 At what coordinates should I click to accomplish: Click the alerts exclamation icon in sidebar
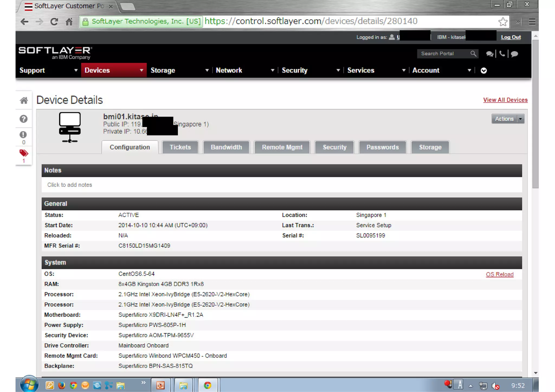pyautogui.click(x=23, y=135)
